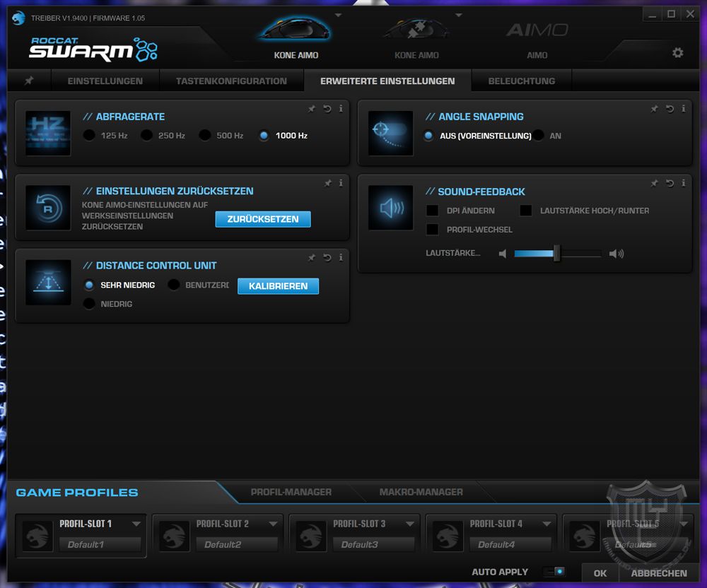The height and width of the screenshot is (588, 707).
Task: Enable DPI ÄNDERN sound feedback
Action: click(432, 211)
